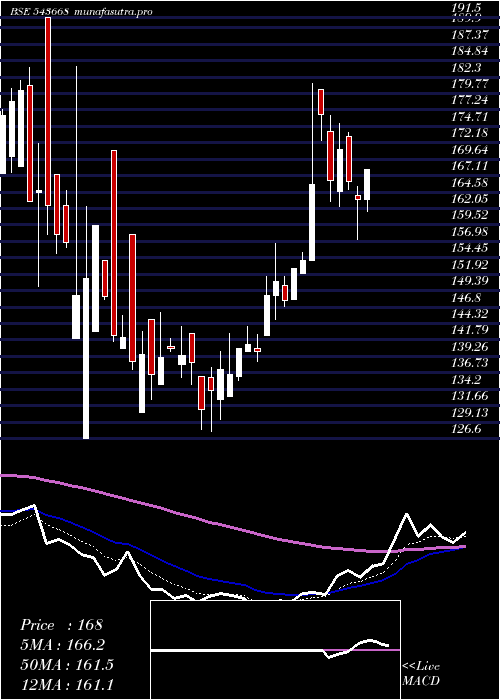Click the 156.98 price level label

coord(472,232)
